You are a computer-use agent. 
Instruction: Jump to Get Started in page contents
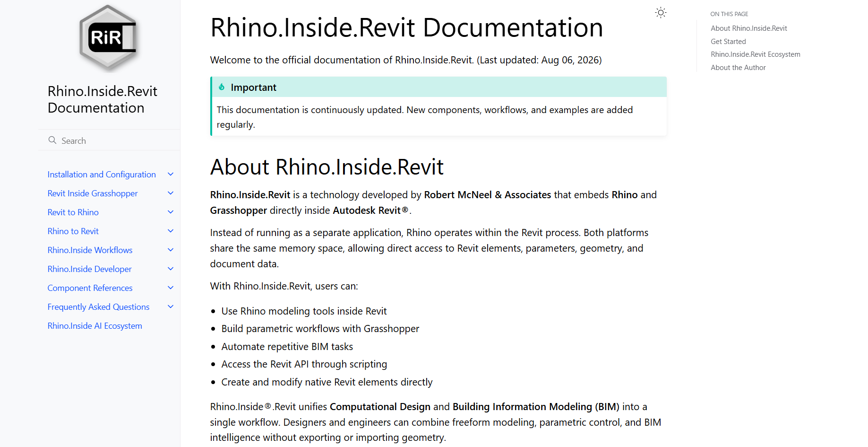pos(728,42)
